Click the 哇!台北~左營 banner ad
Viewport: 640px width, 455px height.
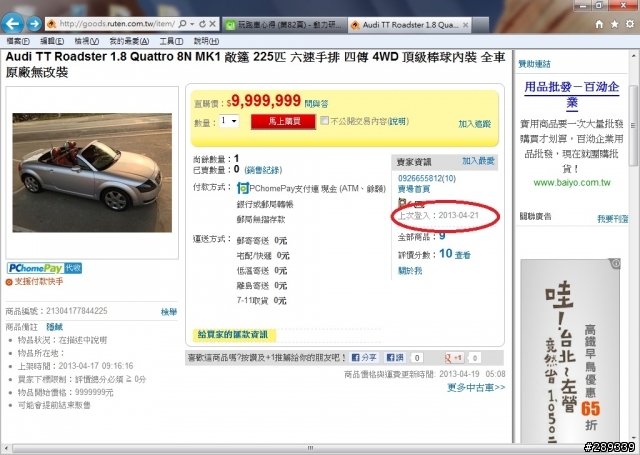[x=570, y=351]
